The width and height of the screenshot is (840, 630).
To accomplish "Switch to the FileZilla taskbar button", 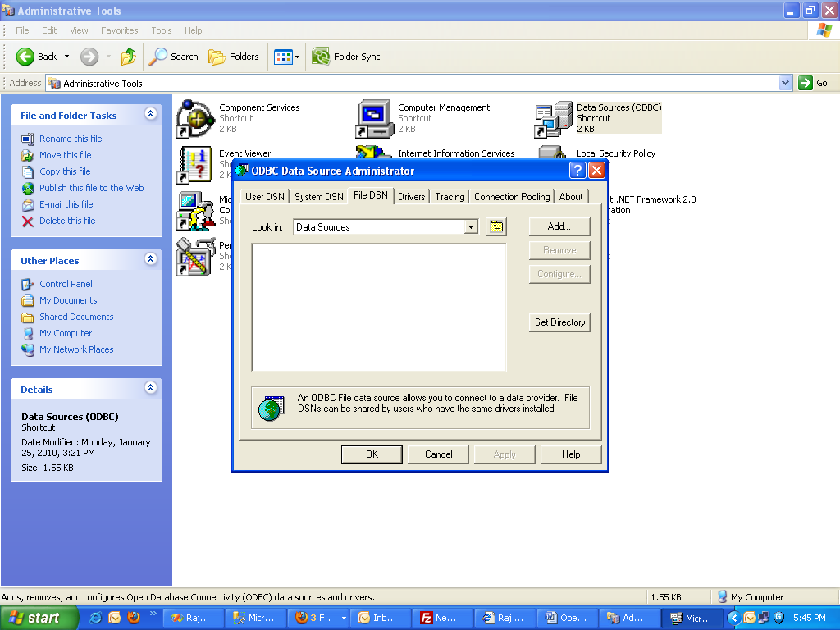I will 442,618.
